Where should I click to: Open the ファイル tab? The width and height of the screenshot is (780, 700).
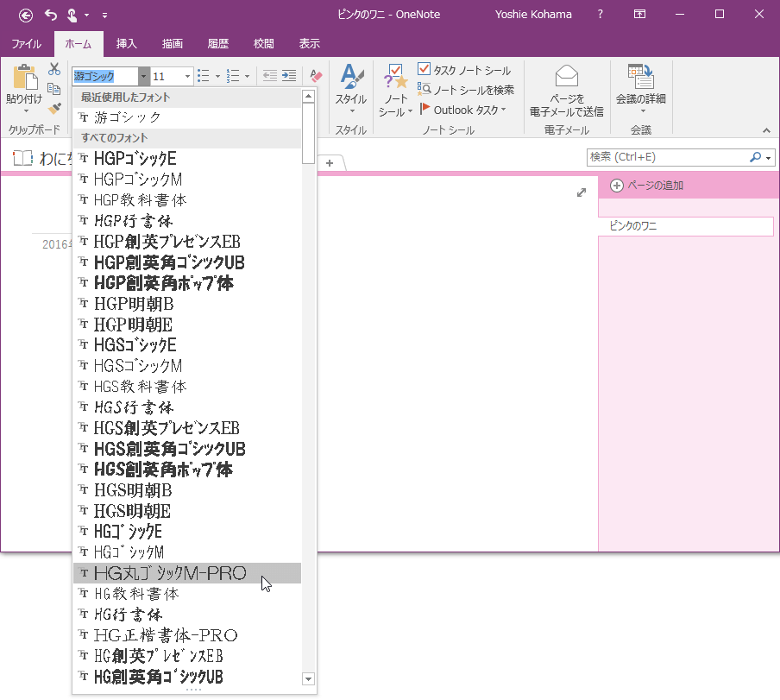point(27,44)
